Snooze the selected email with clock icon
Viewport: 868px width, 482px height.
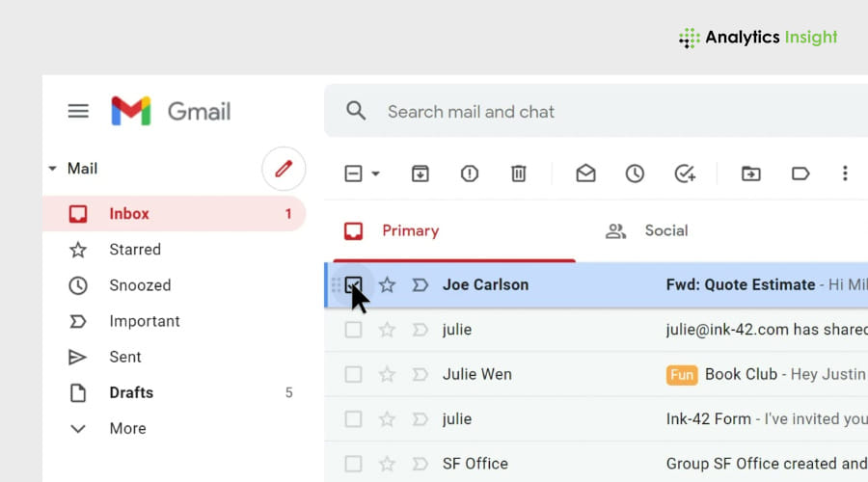click(x=635, y=174)
